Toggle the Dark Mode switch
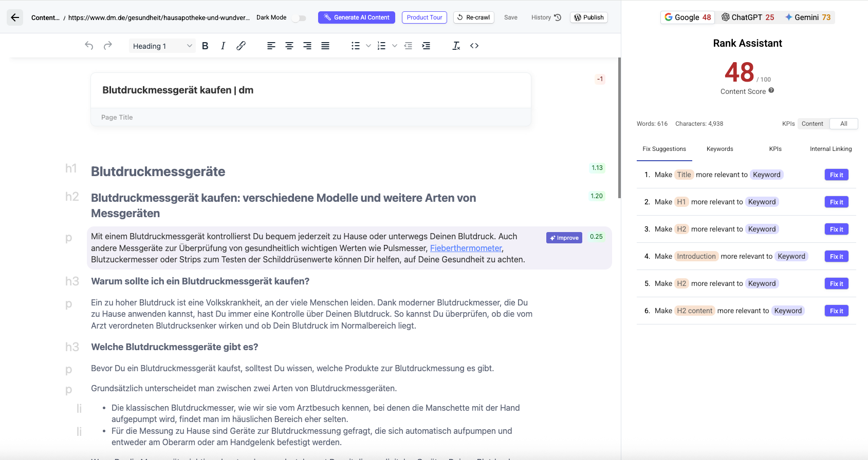The image size is (868, 460). tap(299, 18)
